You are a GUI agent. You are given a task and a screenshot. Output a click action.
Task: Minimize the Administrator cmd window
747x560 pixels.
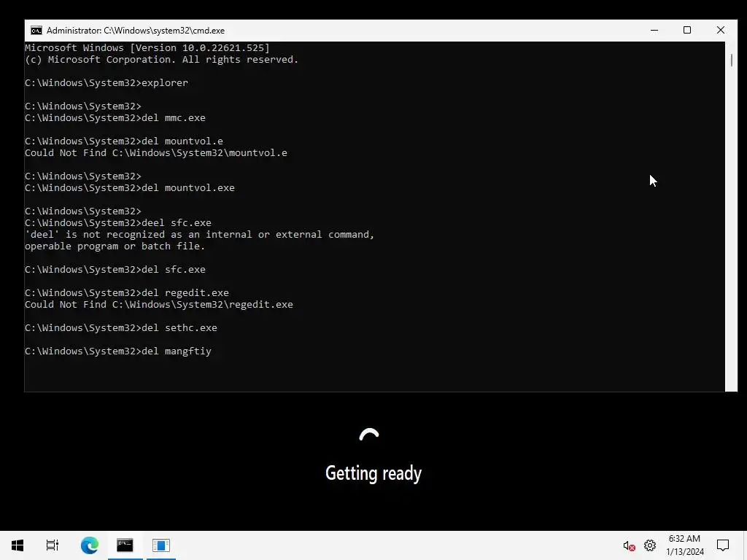(654, 30)
